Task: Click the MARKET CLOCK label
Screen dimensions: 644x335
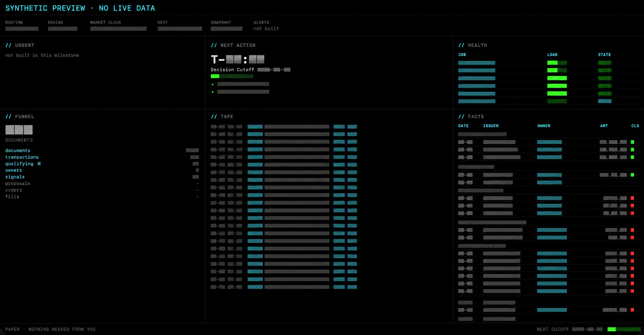Action: (x=106, y=23)
